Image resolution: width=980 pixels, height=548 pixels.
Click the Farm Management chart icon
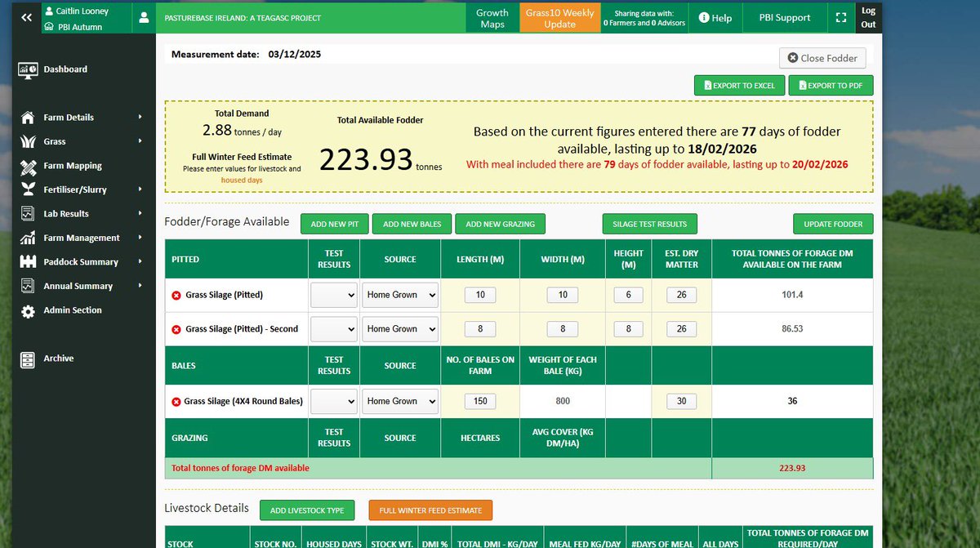tap(28, 238)
